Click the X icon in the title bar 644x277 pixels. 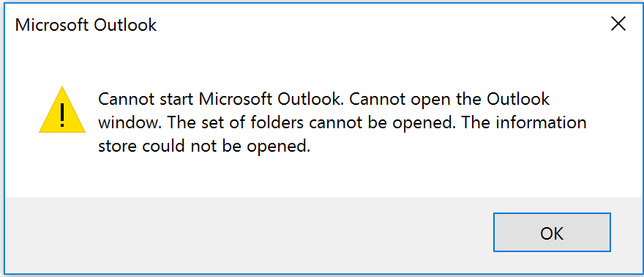point(618,25)
